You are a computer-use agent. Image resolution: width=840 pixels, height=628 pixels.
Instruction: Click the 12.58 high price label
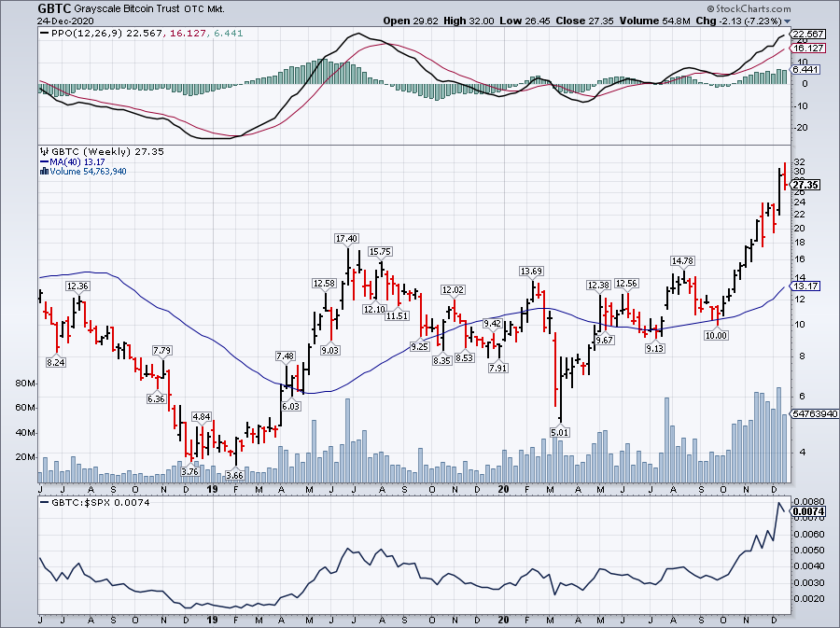pyautogui.click(x=325, y=284)
